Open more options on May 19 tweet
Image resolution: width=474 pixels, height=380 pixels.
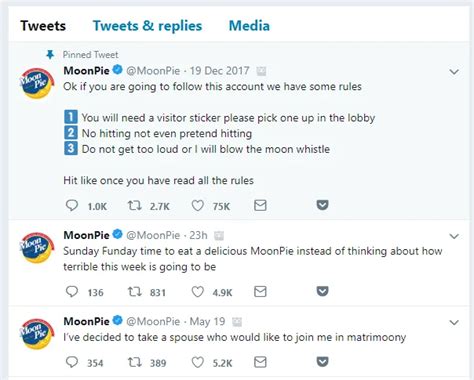pos(454,323)
